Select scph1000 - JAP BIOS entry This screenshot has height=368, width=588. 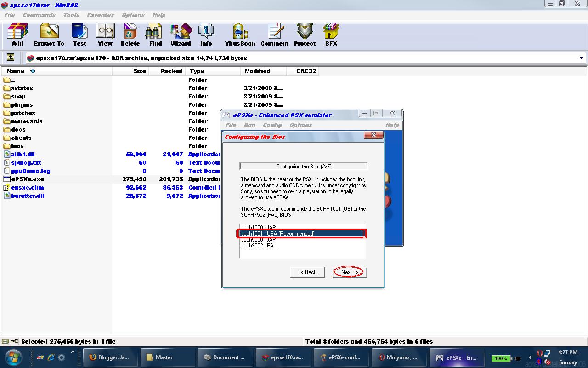tap(302, 227)
